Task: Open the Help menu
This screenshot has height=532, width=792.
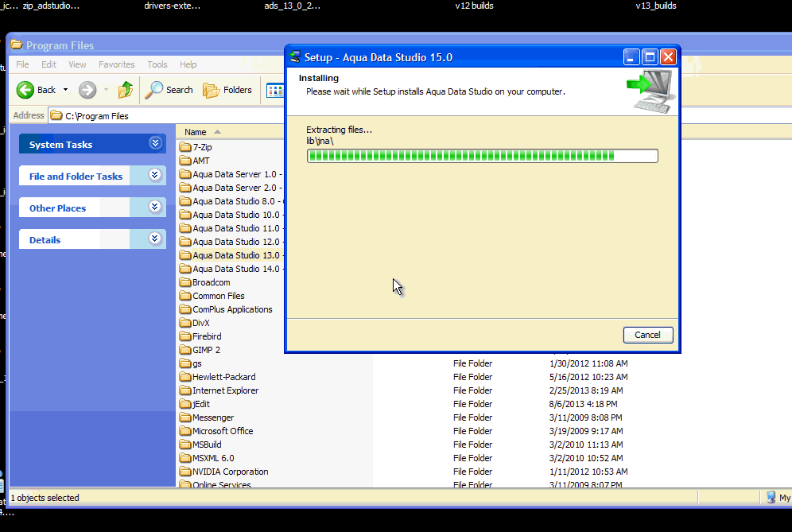Action: tap(188, 64)
